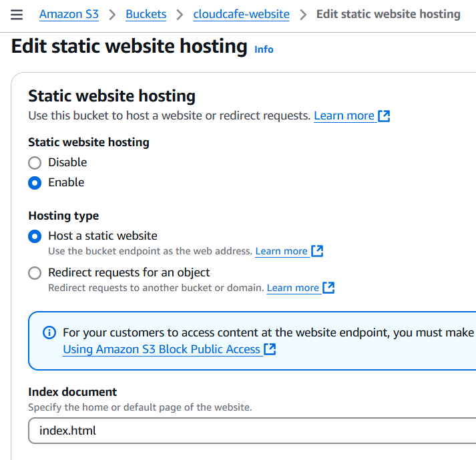The image size is (476, 460).
Task: Click external-link icon after bucket endpoint text
Action: pos(317,251)
